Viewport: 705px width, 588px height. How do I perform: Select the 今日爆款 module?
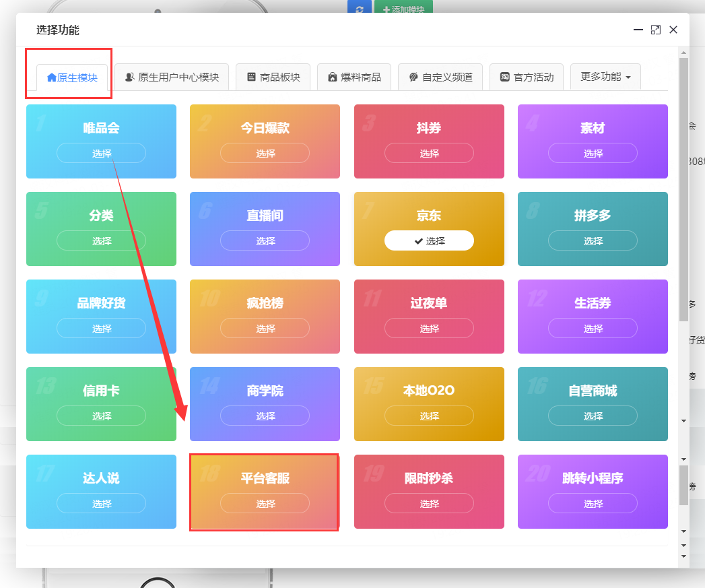pyautogui.click(x=265, y=153)
